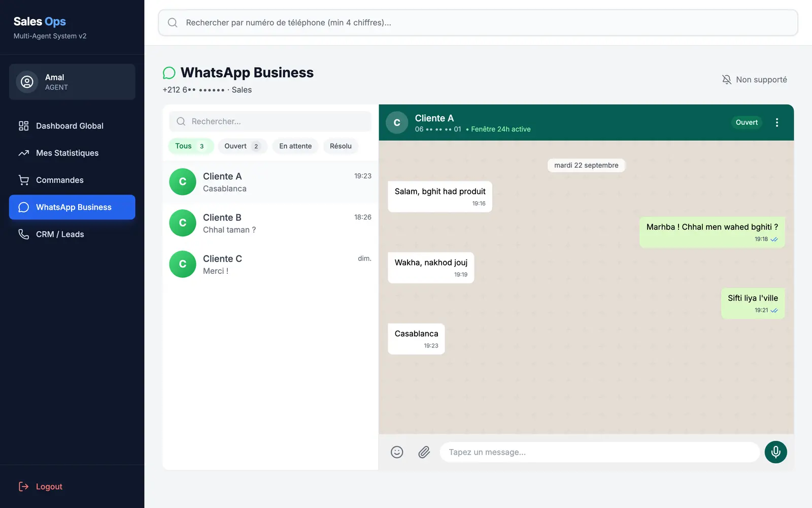Click the Ouvert status badge in chat header
Viewport: 812px width, 508px height.
(x=747, y=122)
